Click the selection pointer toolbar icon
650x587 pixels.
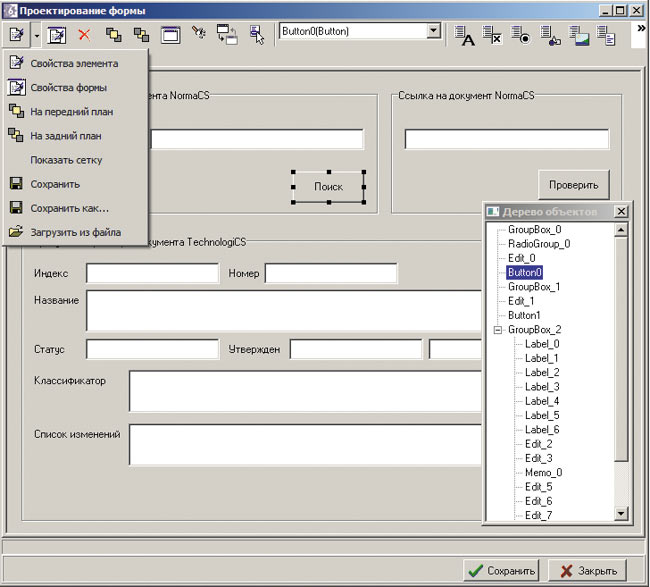[257, 35]
